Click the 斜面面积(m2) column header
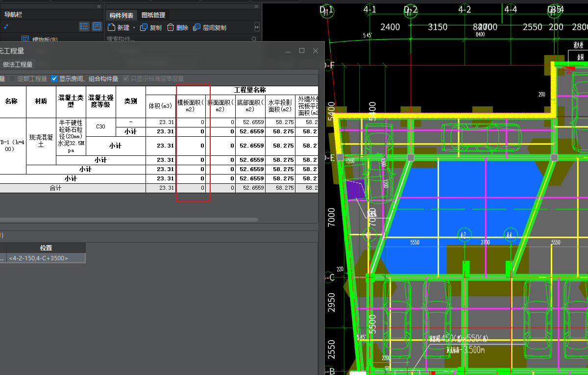588x375 pixels. point(220,106)
